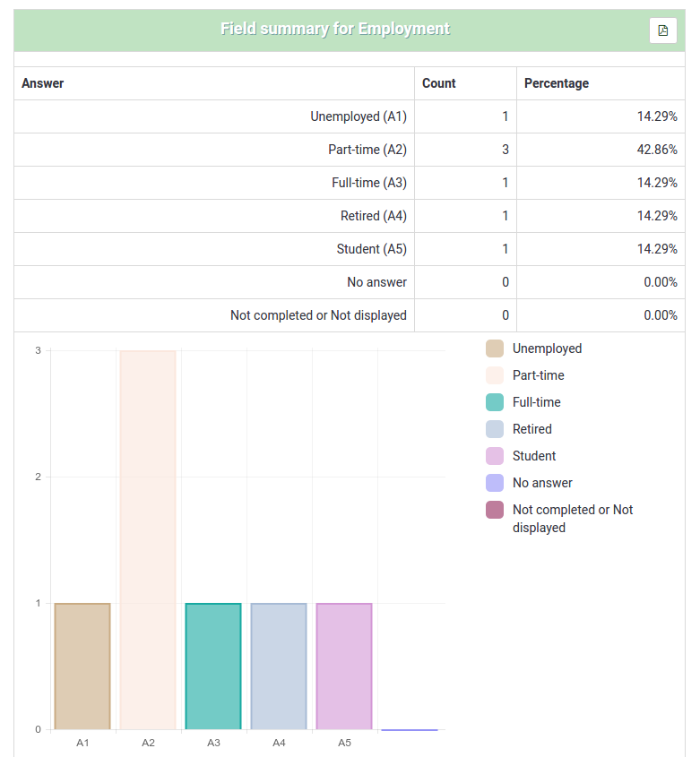Toggle Unemployed series via legend label
700x757 pixels.
coord(547,348)
